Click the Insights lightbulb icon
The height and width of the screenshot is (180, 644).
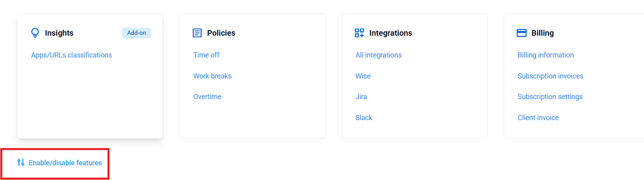35,33
